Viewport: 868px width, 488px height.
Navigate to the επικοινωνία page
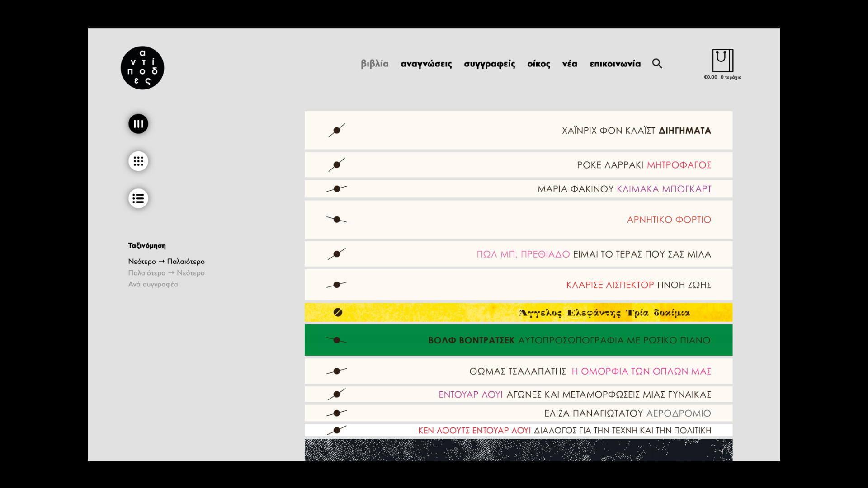[x=615, y=64]
